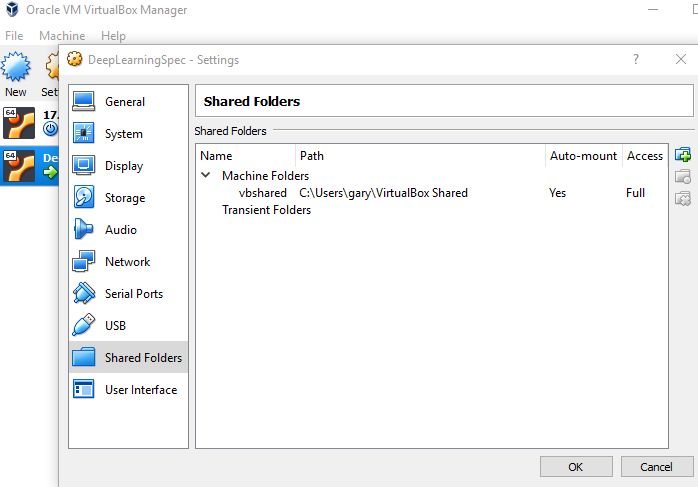This screenshot has width=698, height=487.
Task: Select the first VM thumbnail in Manager list
Action: (x=19, y=123)
